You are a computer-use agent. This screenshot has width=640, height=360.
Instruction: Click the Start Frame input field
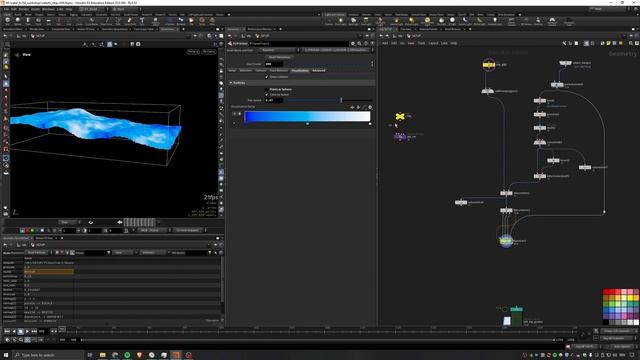(x=273, y=64)
